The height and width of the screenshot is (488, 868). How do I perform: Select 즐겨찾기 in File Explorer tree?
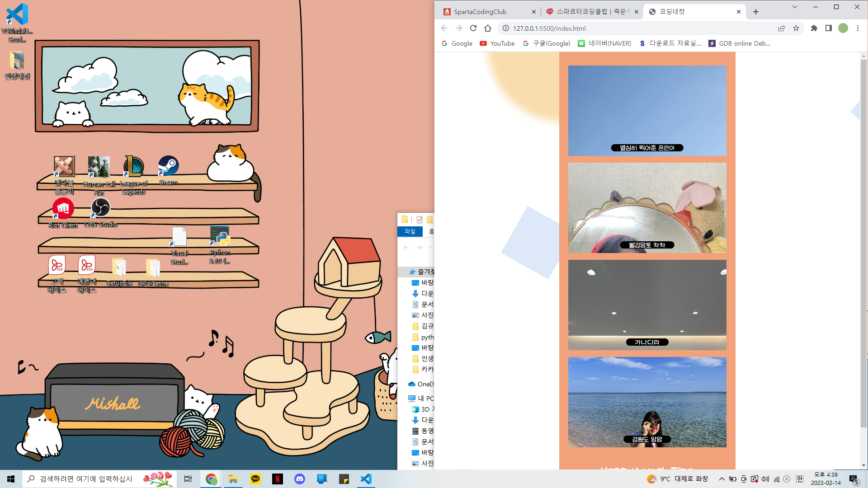coord(421,272)
